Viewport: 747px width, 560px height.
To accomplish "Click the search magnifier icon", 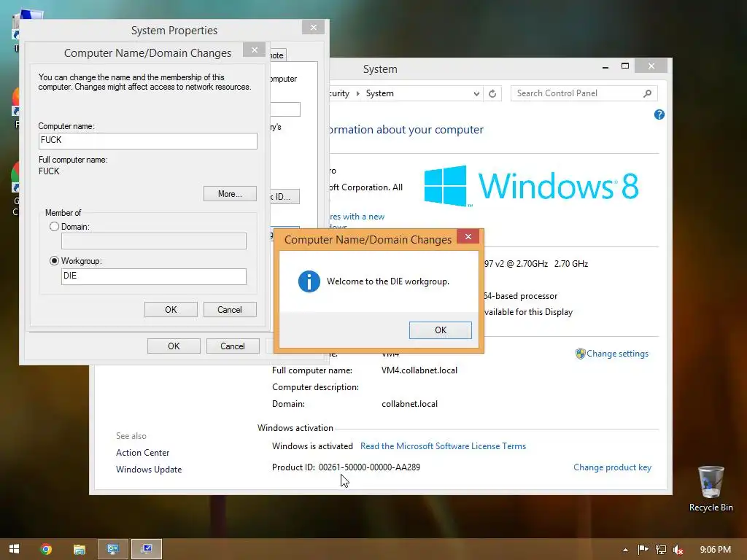I will click(647, 93).
